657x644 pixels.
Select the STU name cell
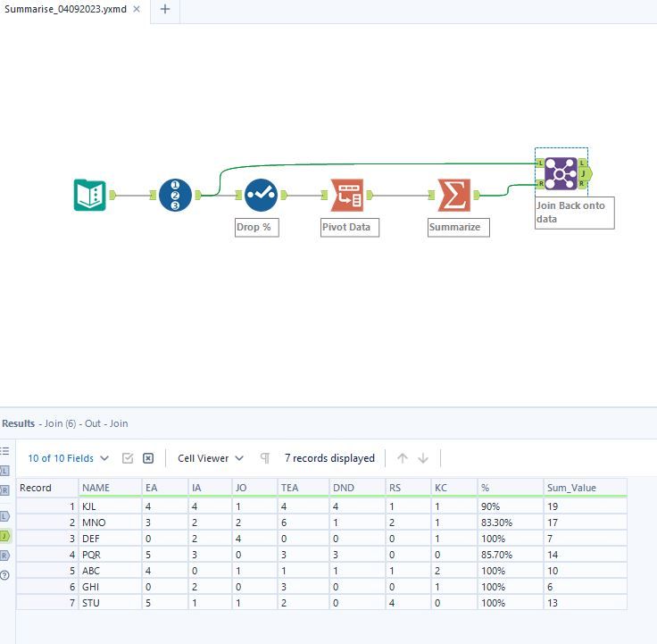110,603
